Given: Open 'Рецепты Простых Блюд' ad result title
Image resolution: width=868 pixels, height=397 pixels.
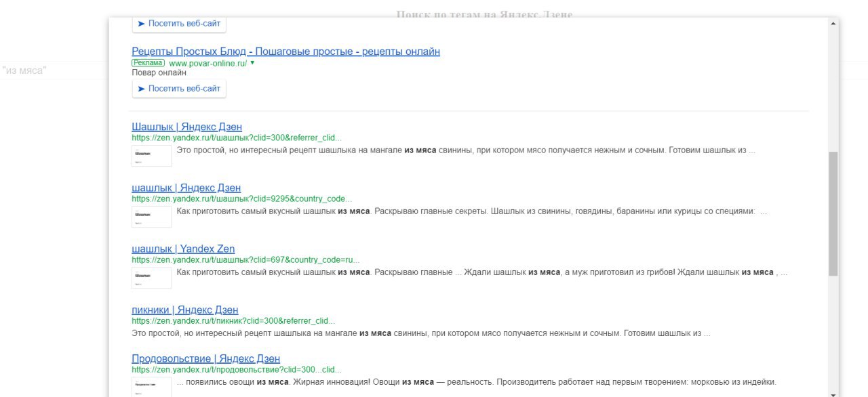Looking at the screenshot, I should pos(285,51).
